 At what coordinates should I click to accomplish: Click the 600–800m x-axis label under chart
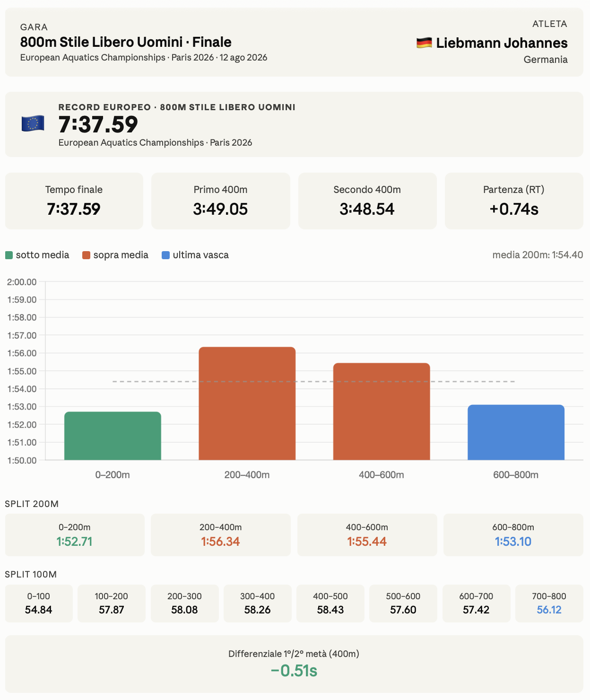pos(516,475)
